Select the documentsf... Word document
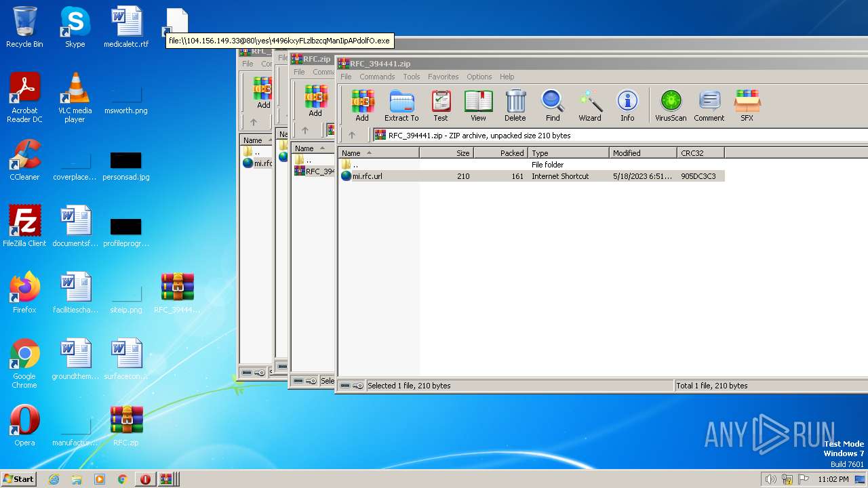The image size is (868, 488). pos(75,227)
